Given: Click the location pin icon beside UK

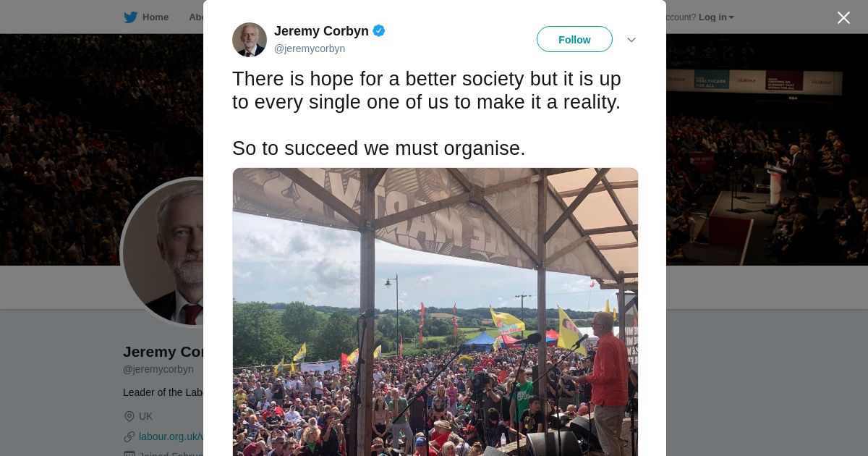Looking at the screenshot, I should pos(129,416).
